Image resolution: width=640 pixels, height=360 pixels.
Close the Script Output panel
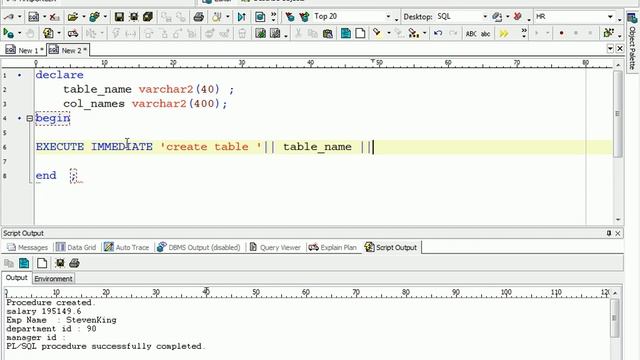618,233
